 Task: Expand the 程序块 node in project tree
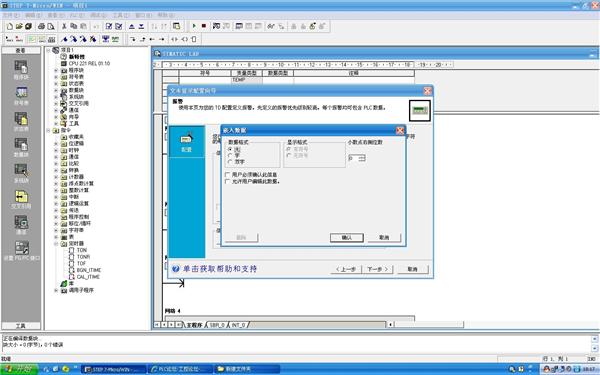click(56, 70)
